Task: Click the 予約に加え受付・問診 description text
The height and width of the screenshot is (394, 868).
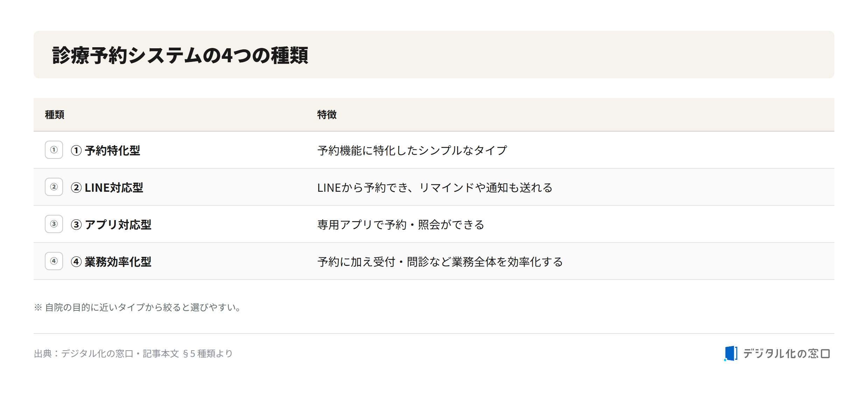Action: coord(440,262)
